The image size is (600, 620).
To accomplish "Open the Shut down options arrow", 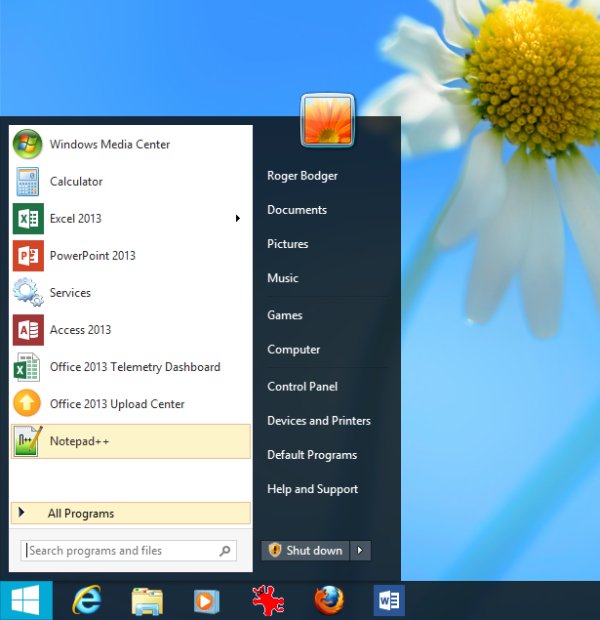I will click(360, 550).
